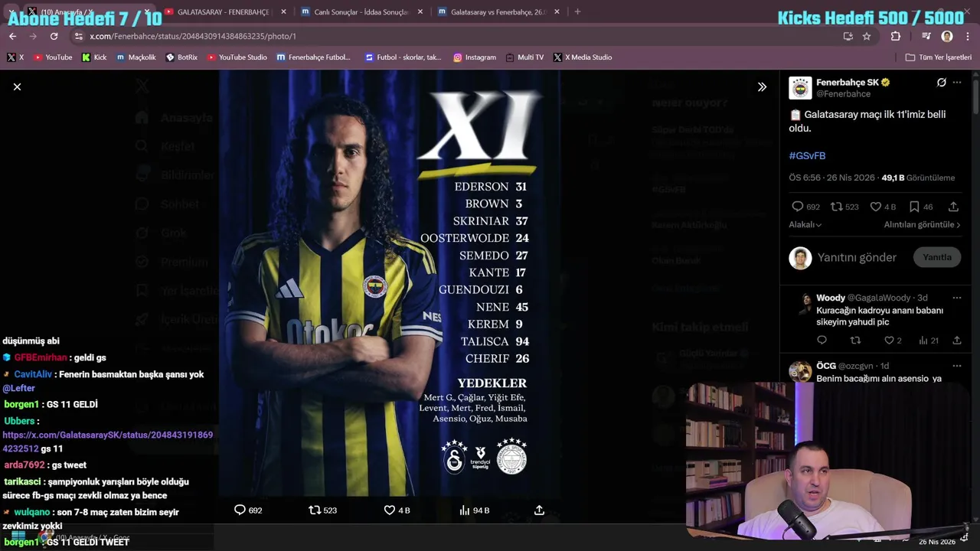Open the site info icon in address bar
The width and height of the screenshot is (980, 551).
tap(78, 36)
